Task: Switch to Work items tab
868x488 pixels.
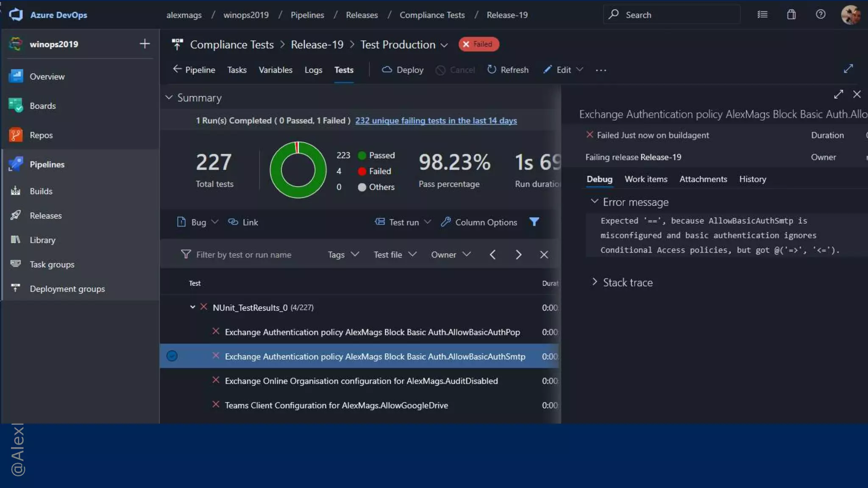Action: click(x=645, y=179)
